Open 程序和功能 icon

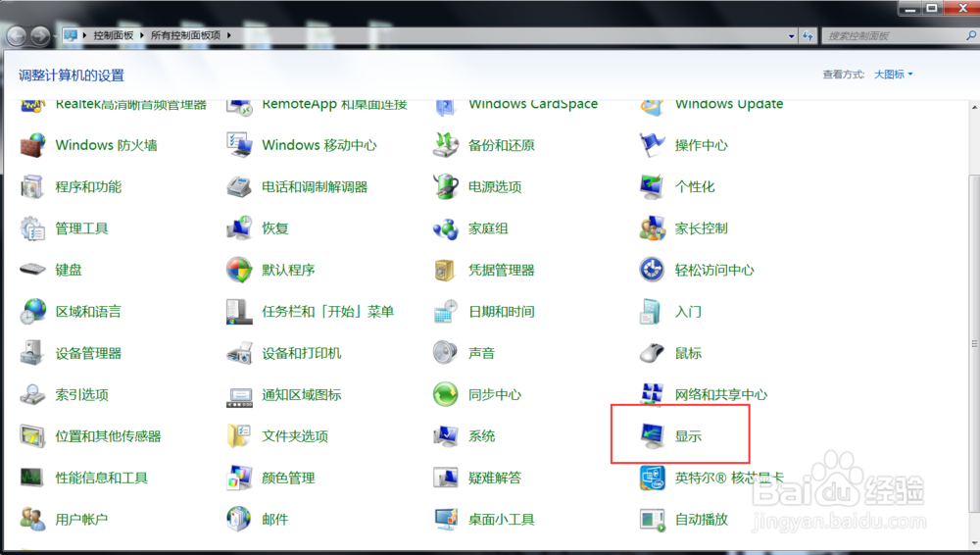pyautogui.click(x=32, y=186)
